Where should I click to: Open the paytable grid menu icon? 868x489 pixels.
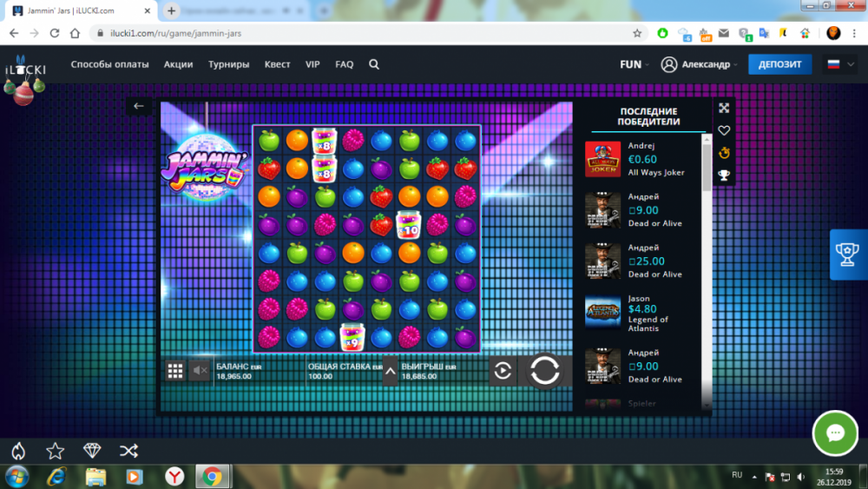click(175, 371)
